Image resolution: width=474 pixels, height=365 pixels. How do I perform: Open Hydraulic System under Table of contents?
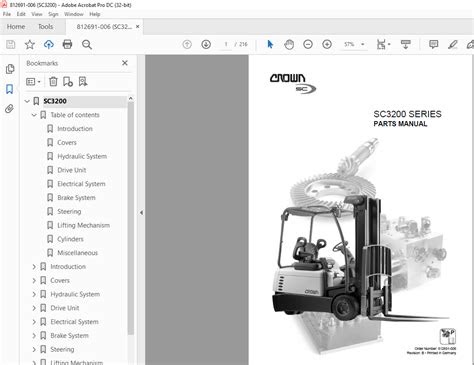[x=82, y=156]
